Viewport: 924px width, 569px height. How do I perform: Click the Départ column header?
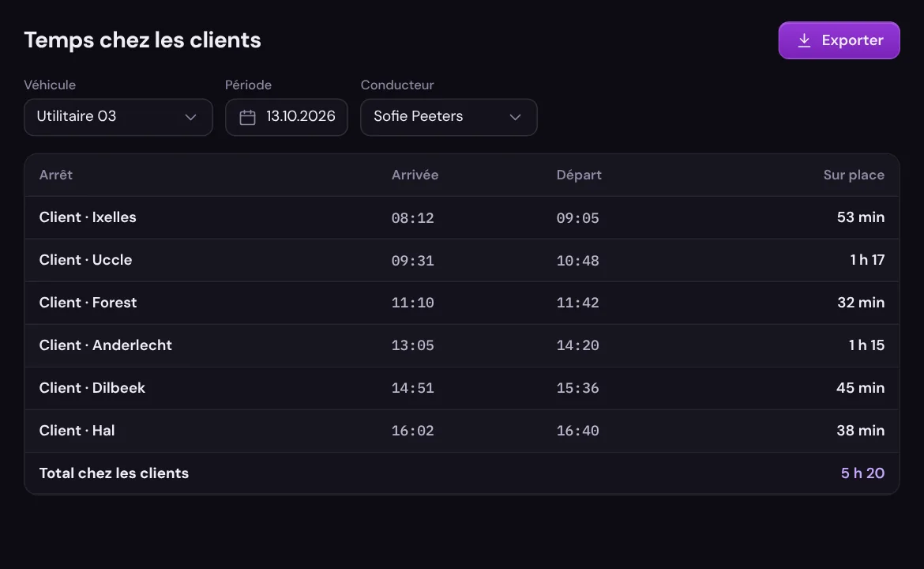tap(579, 175)
